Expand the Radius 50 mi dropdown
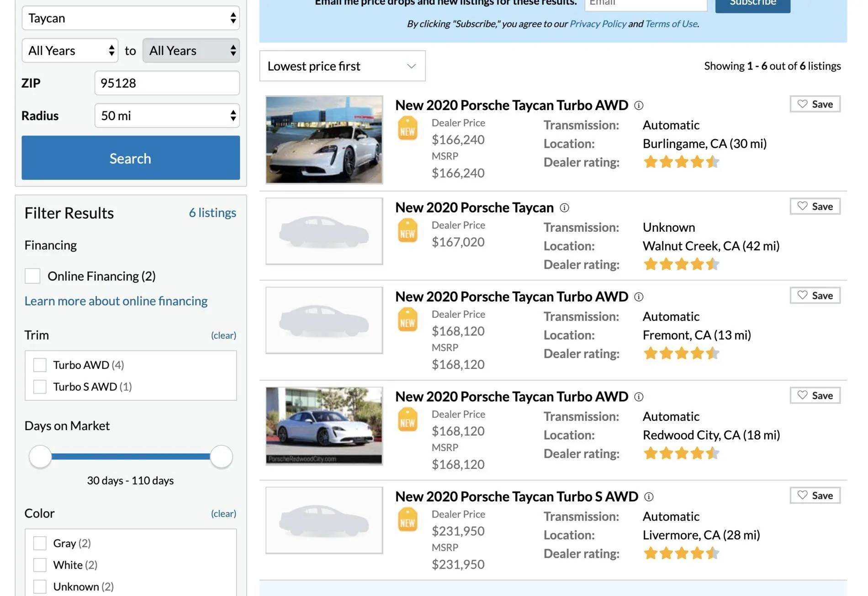 pyautogui.click(x=167, y=116)
